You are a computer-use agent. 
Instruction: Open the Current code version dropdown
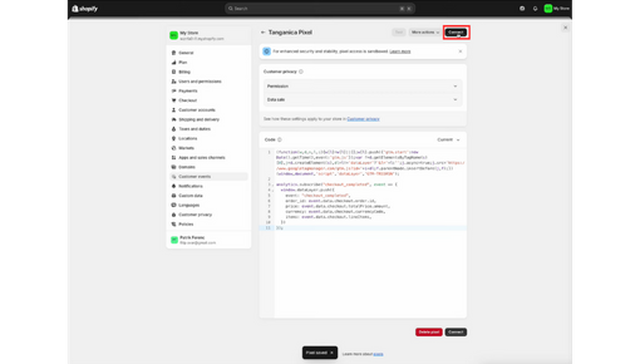pos(449,140)
